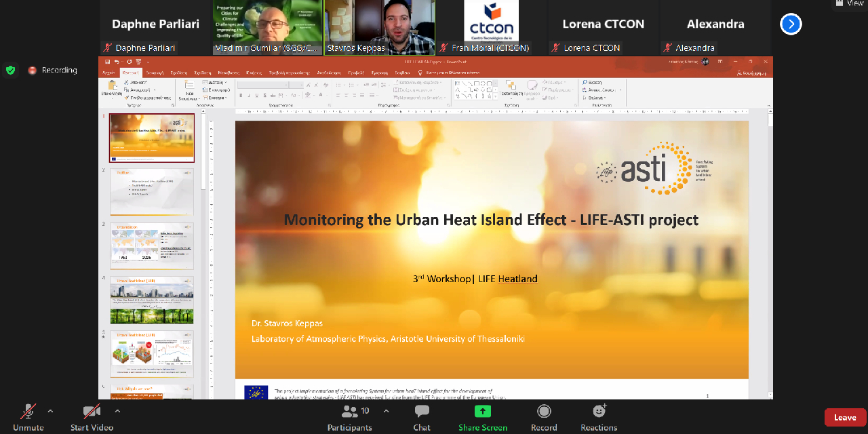Viewport: 868px width, 434px height.
Task: Toggle bold formatting in the ribbon
Action: [241, 95]
